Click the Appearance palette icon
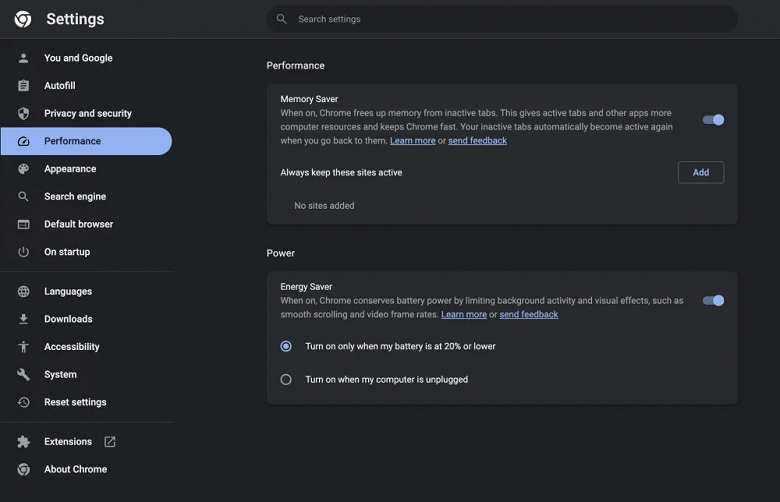This screenshot has width=780, height=502. point(23,169)
